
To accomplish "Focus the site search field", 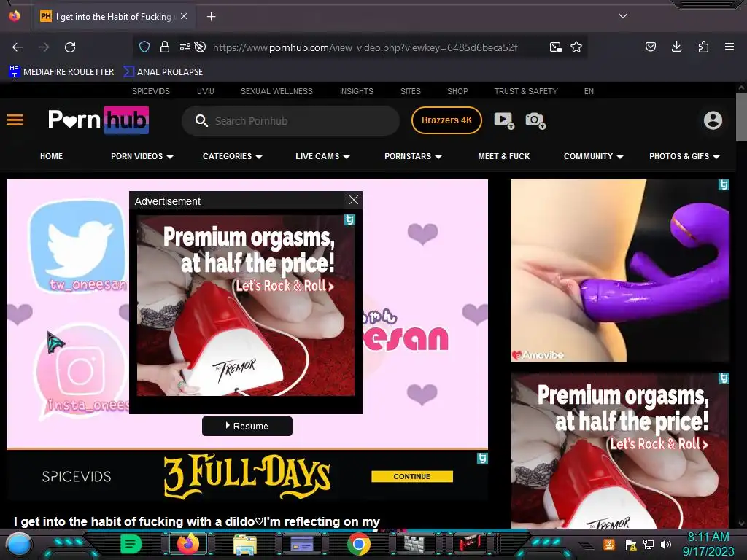I will coord(290,120).
